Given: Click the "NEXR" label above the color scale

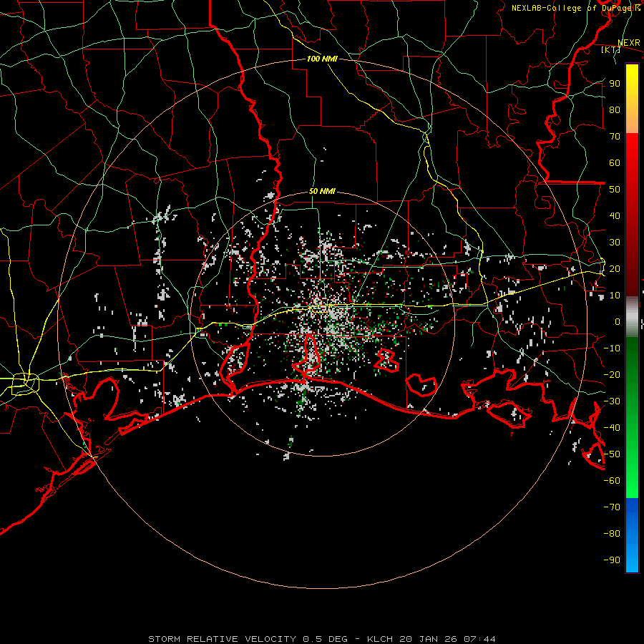Looking at the screenshot, I should coord(629,43).
